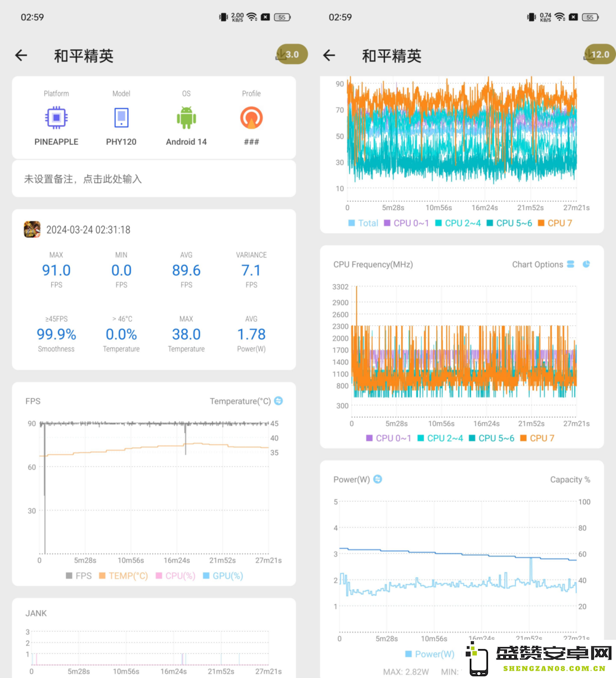Toggle CPU 0~1 in the legend containing Total

tap(407, 223)
